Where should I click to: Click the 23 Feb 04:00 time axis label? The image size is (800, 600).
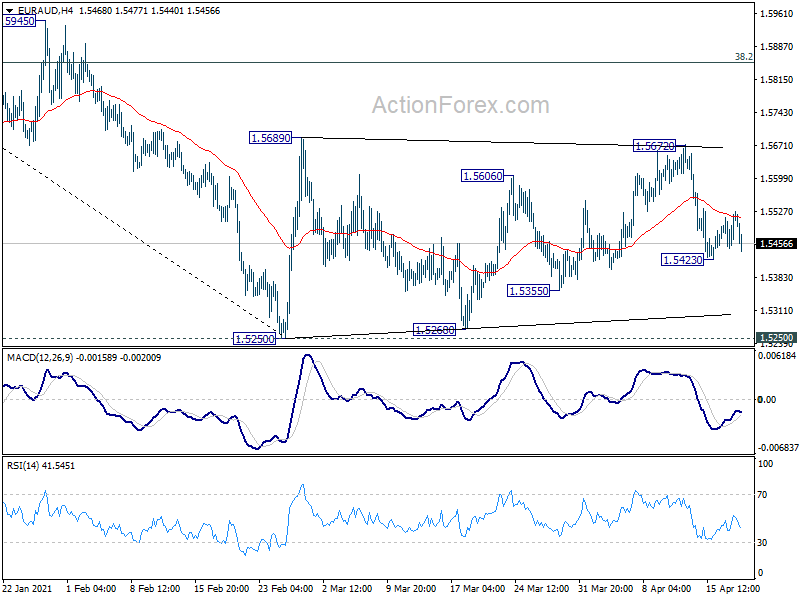pyautogui.click(x=286, y=589)
